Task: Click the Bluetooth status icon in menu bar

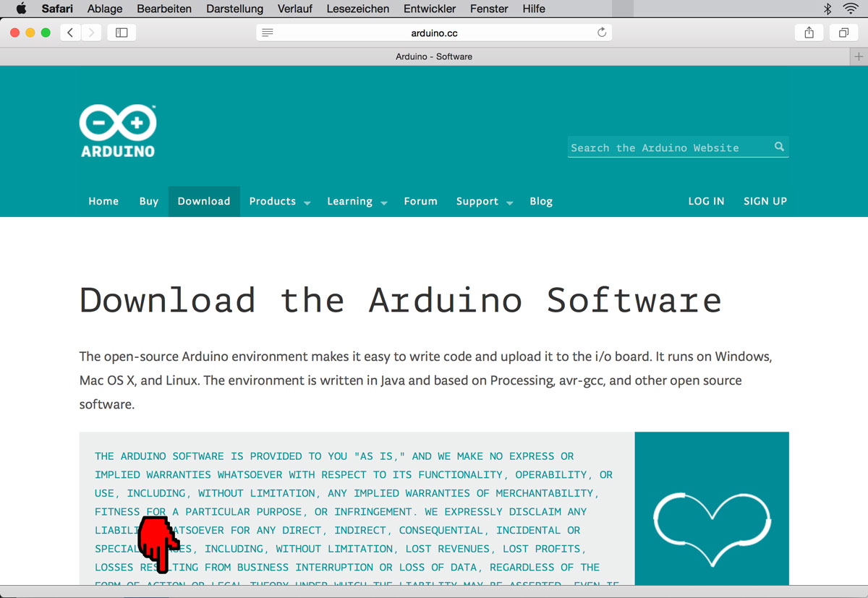Action: 827,9
